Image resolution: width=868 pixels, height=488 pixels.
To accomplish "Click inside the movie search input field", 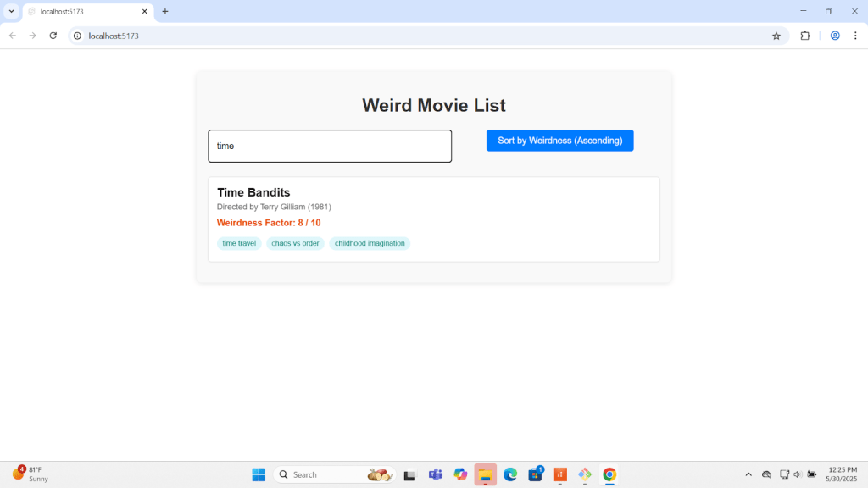I will click(330, 146).
